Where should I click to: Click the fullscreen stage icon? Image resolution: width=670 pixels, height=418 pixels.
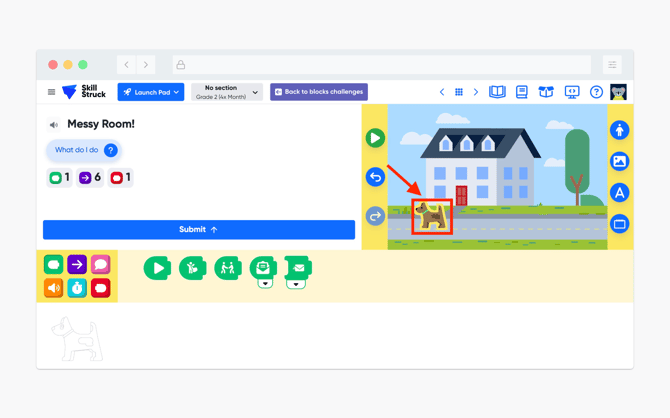tap(619, 224)
